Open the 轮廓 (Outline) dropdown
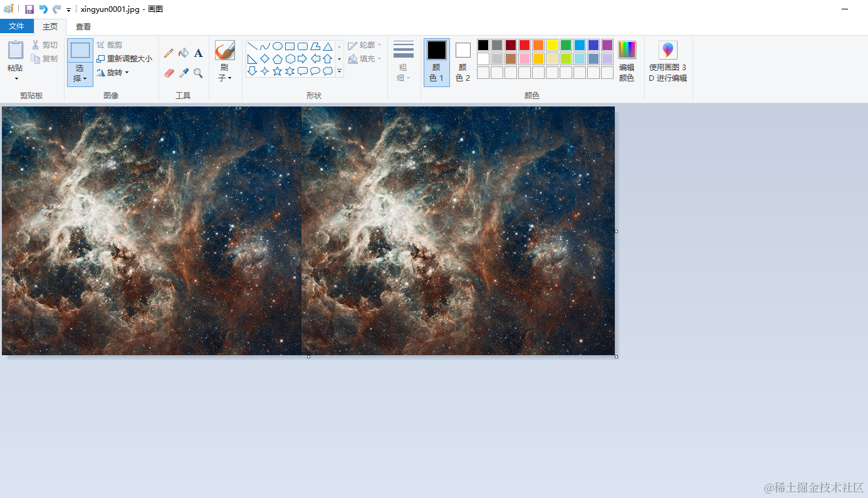The height and width of the screenshot is (498, 868). coord(365,45)
